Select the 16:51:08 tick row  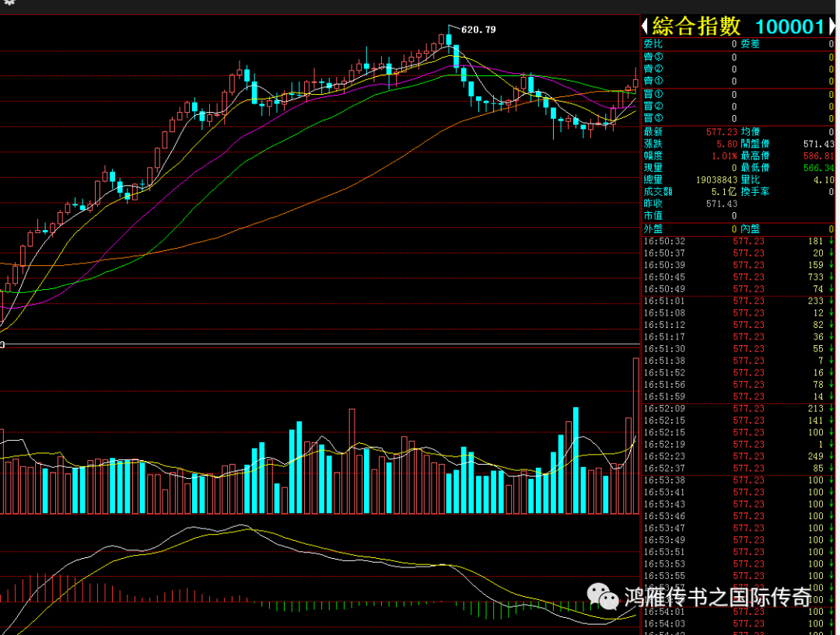coord(738,313)
